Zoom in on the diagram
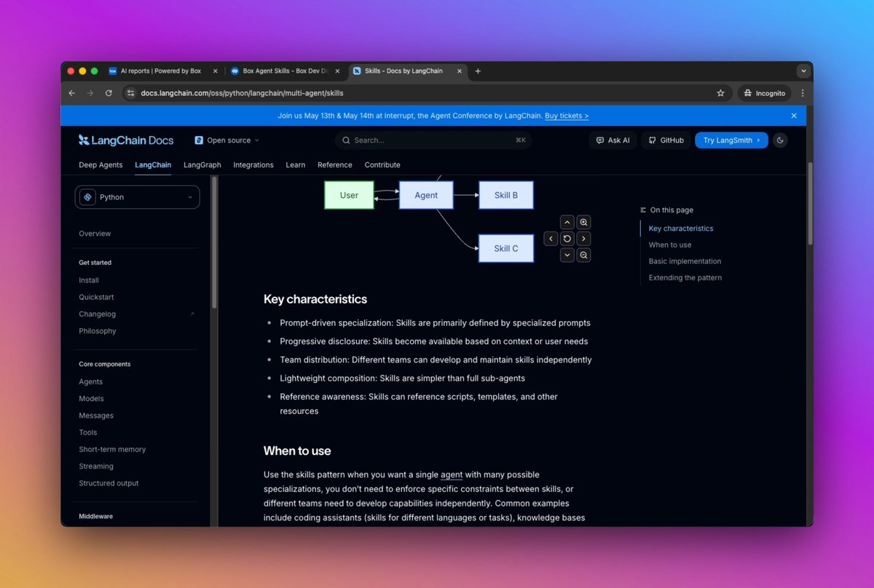The height and width of the screenshot is (588, 874). 583,222
